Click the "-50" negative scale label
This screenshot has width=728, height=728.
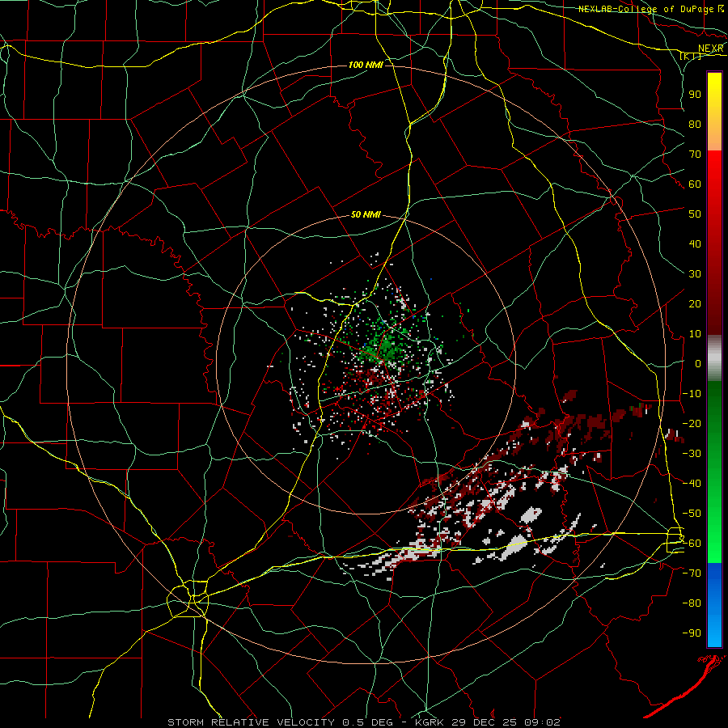692,514
